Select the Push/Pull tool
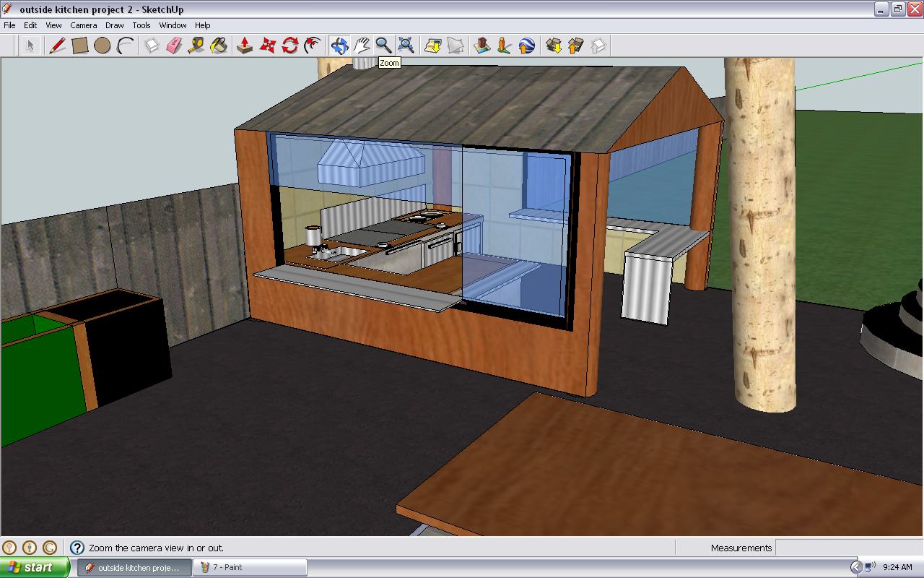The width and height of the screenshot is (924, 578). [x=245, y=46]
